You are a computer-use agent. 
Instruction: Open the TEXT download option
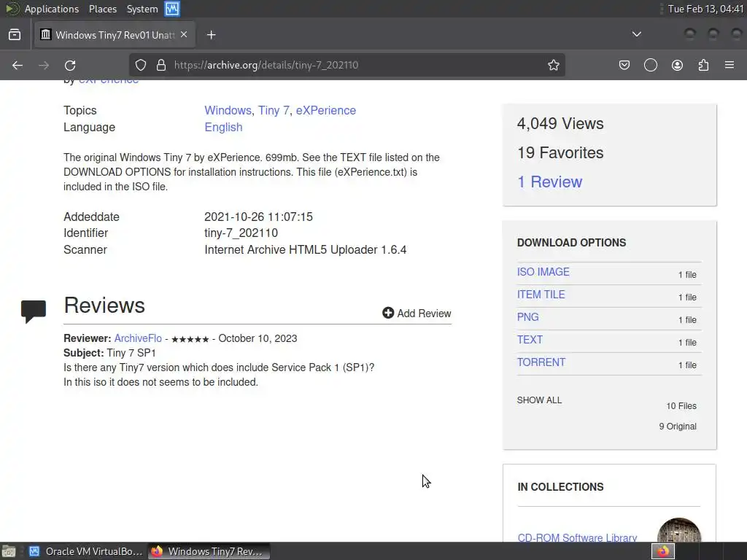(530, 340)
